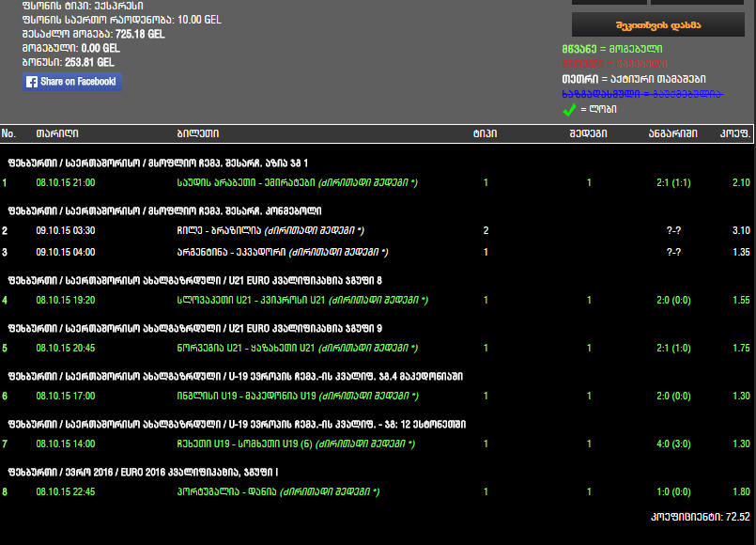The width and height of the screenshot is (756, 545).
Task: Click the odds value 1.75
Action: click(741, 348)
